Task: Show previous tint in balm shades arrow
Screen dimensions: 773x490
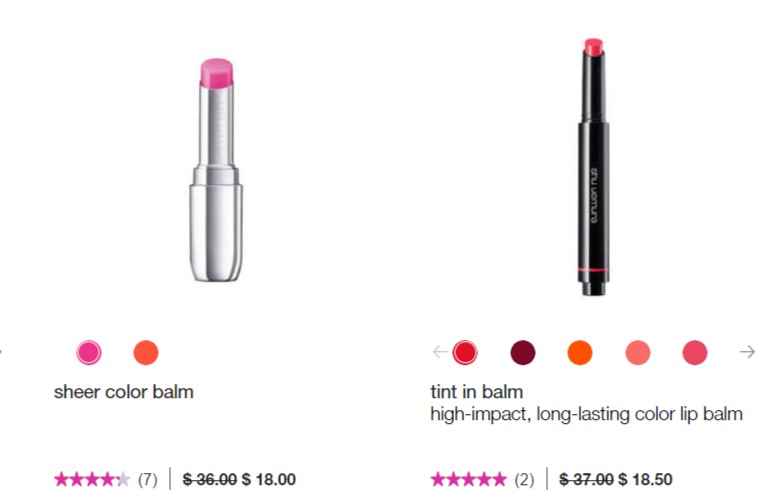Action: click(x=440, y=351)
